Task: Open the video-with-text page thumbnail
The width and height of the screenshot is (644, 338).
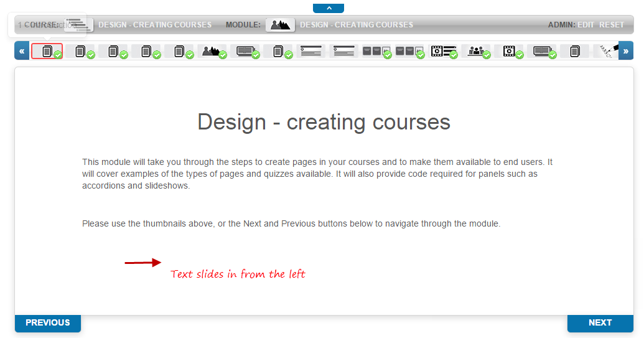Action: (443, 51)
